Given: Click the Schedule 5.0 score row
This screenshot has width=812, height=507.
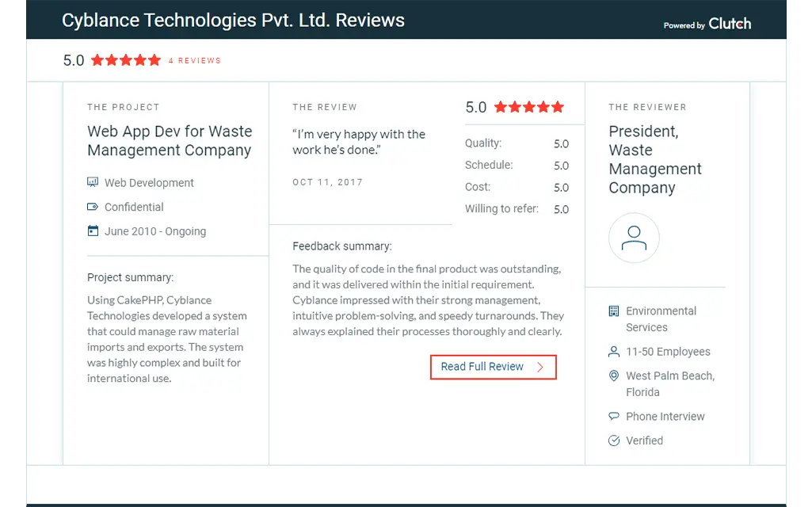Looking at the screenshot, I should [x=517, y=166].
